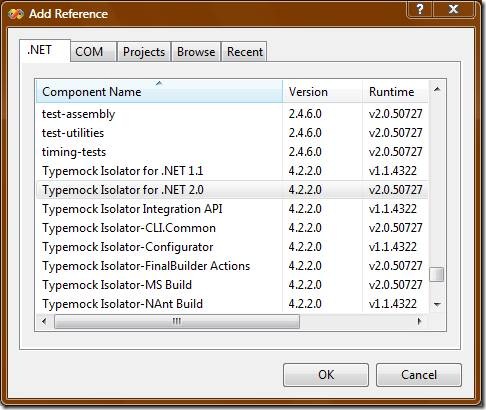Select Typemock Isolator-Configurator row

tap(232, 247)
